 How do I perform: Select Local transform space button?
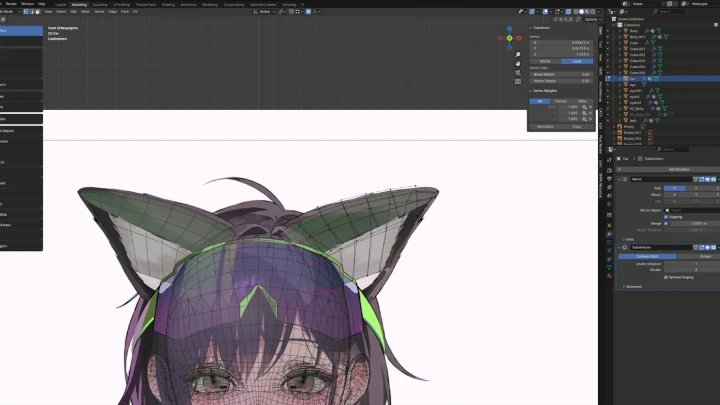(x=577, y=61)
